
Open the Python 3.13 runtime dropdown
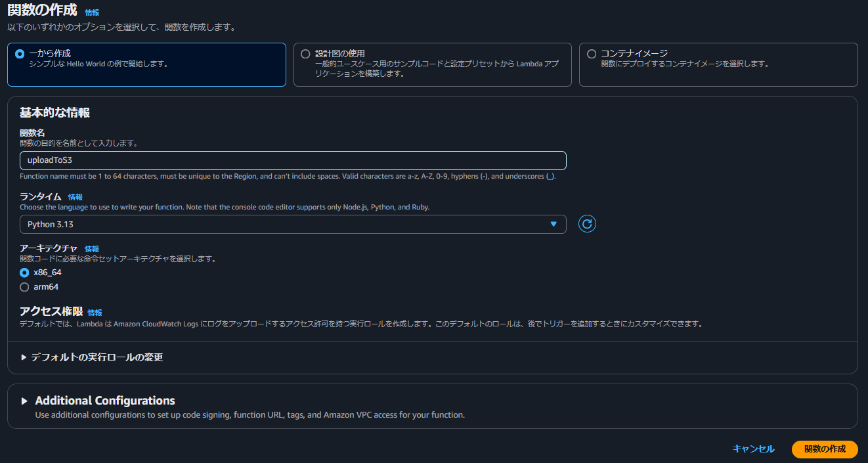point(293,224)
